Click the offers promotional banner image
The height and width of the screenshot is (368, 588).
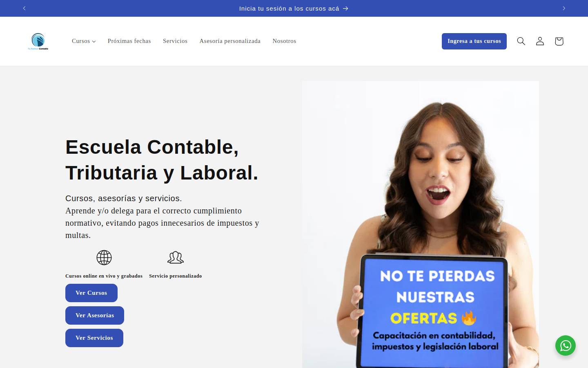[x=421, y=224]
